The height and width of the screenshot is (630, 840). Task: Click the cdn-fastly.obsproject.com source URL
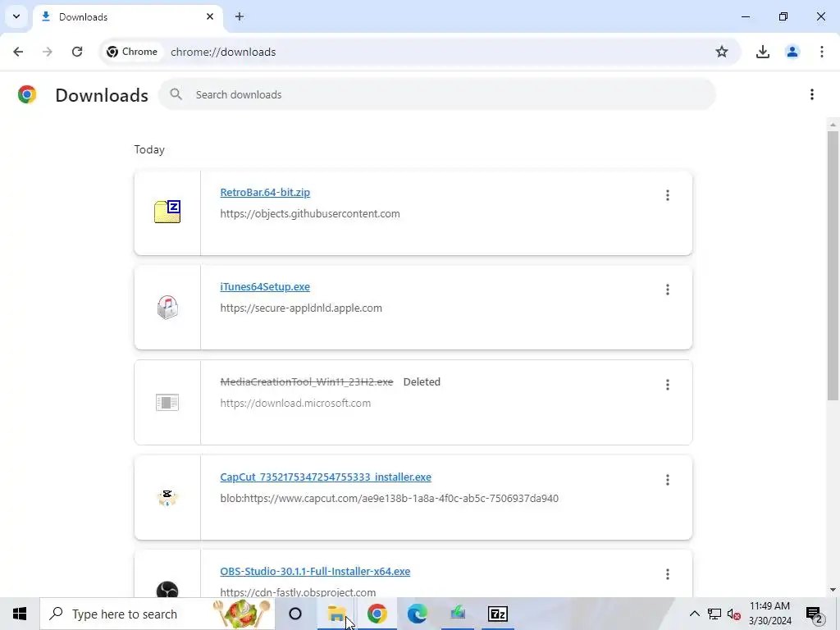click(x=298, y=592)
